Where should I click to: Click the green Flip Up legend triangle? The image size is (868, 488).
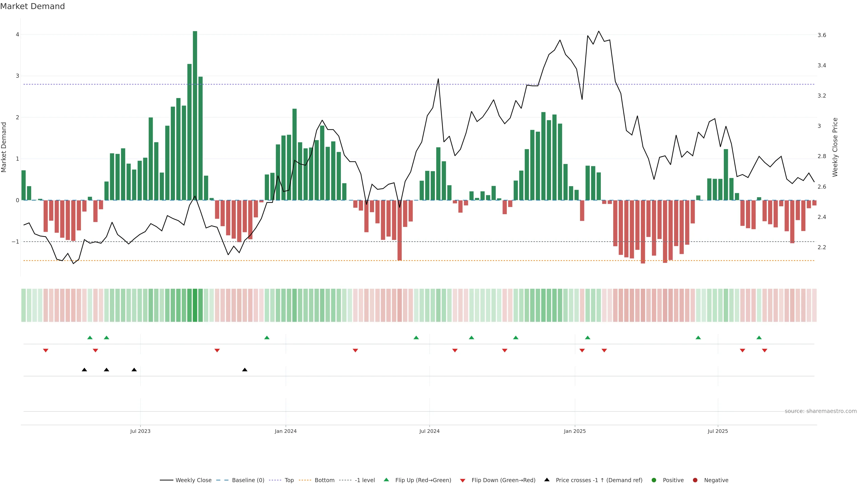pos(387,480)
